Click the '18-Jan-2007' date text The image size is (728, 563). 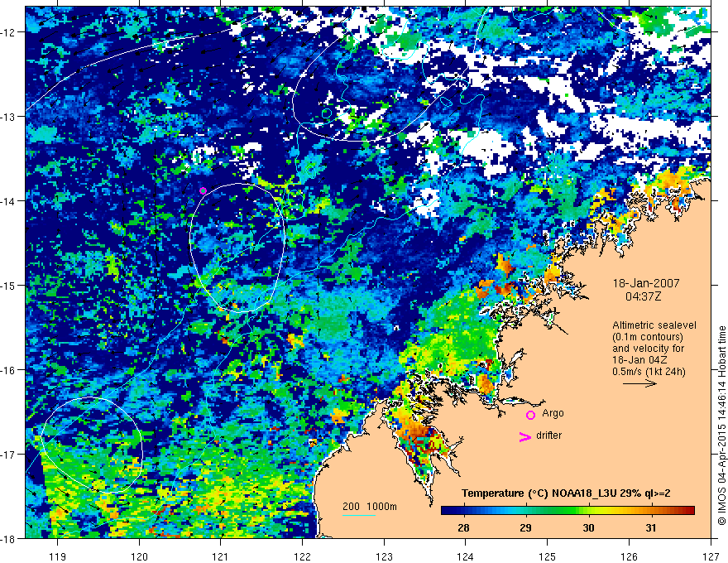click(x=646, y=283)
